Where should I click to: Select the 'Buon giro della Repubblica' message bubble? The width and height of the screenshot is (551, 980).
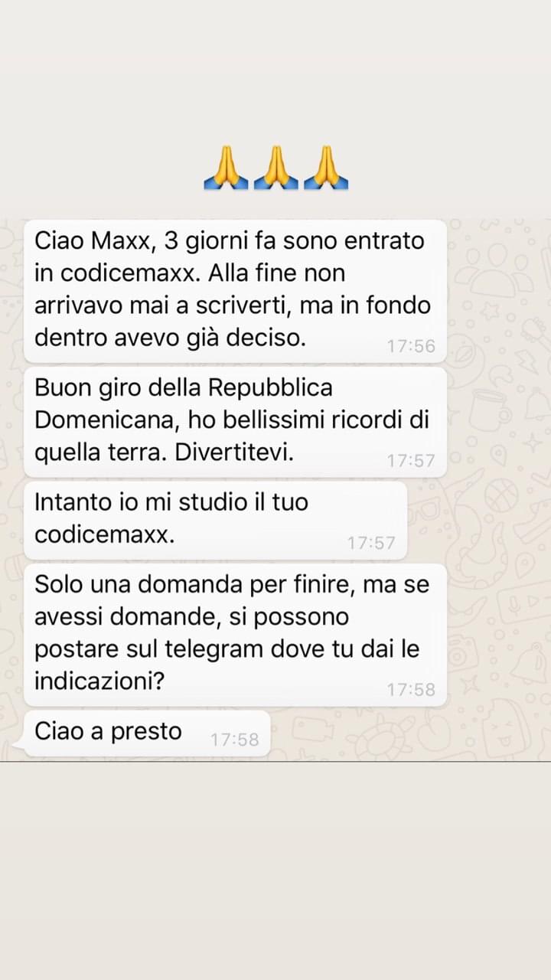[x=236, y=422]
